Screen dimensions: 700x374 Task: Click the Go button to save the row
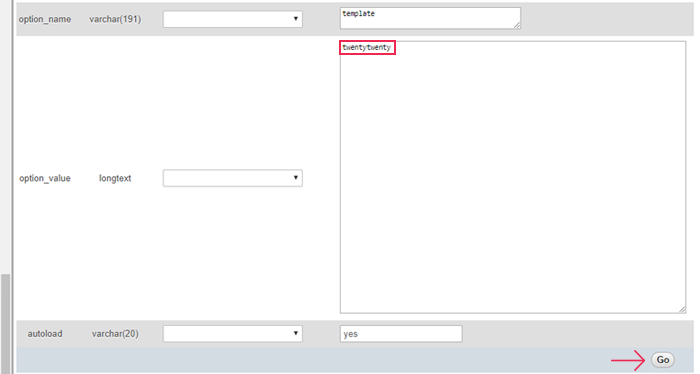(663, 360)
